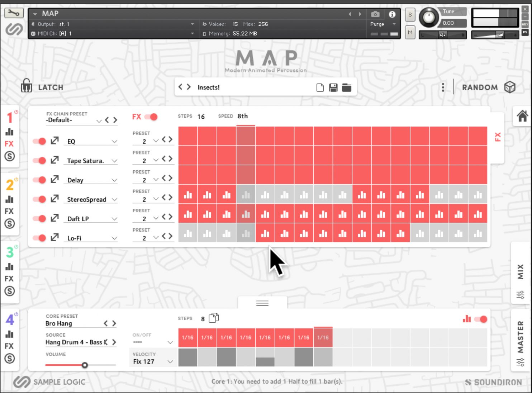Turn off the Tape Saturation effect
Image resolution: width=532 pixels, height=393 pixels.
(x=39, y=160)
